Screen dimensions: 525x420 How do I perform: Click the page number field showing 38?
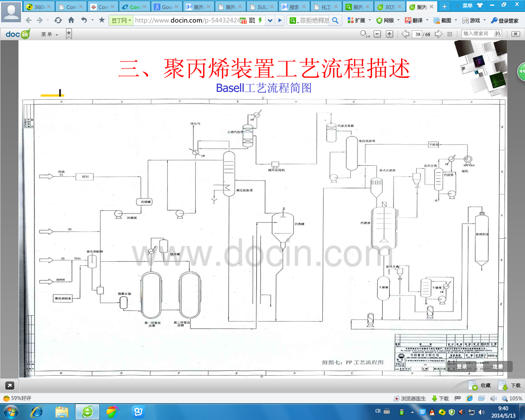coord(418,34)
